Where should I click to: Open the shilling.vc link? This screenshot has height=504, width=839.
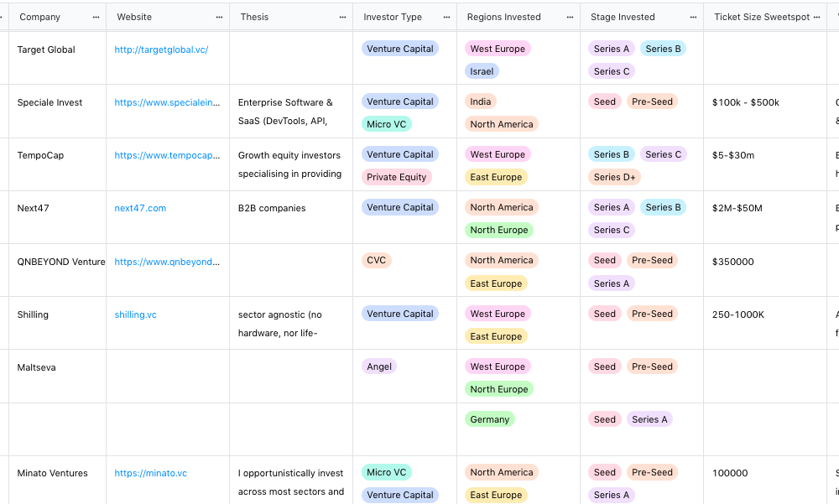coord(135,314)
